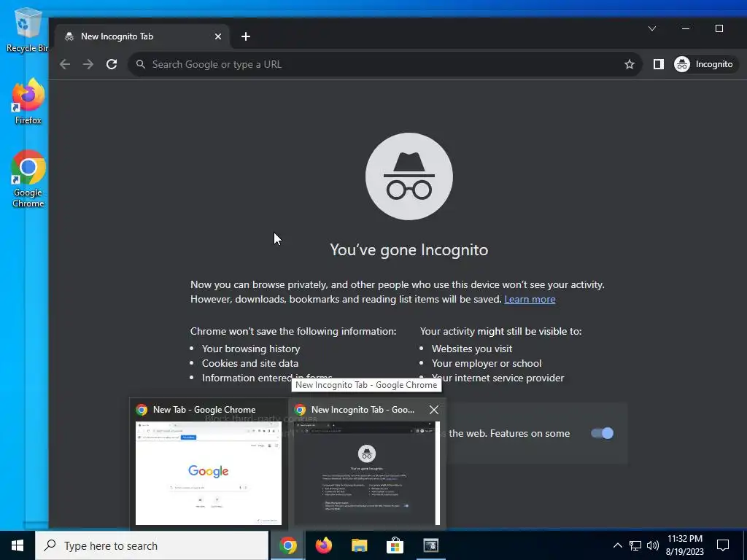Screen dimensions: 747x560
Task: Close the New Incognito Tab taskbar preview
Action: click(x=434, y=410)
